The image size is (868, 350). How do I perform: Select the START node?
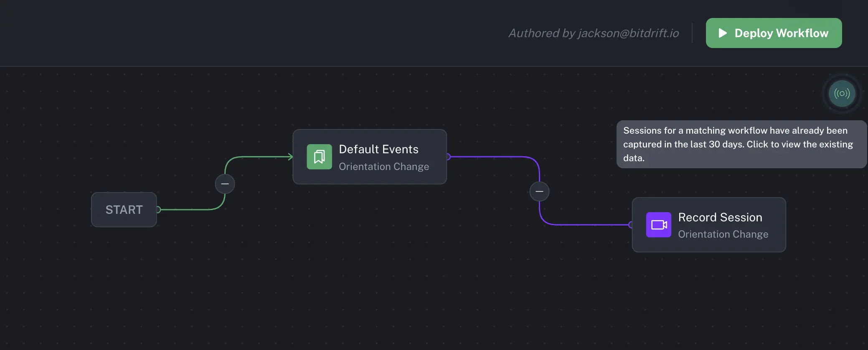click(x=124, y=210)
